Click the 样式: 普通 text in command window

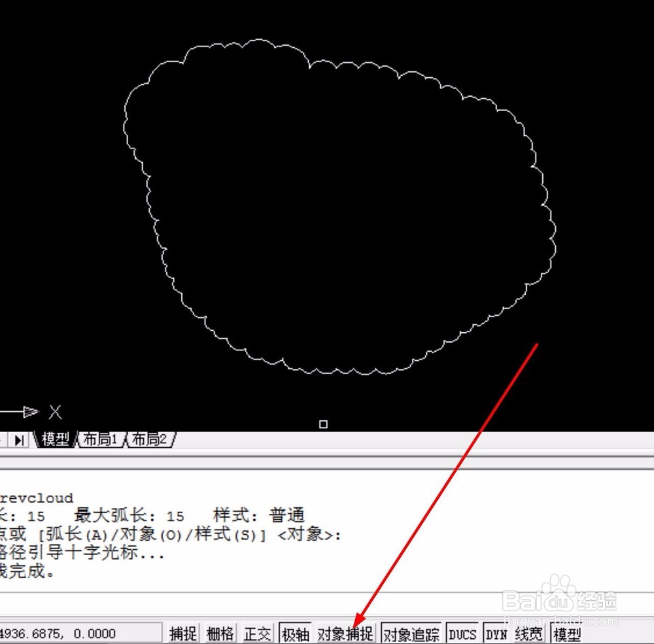click(259, 516)
